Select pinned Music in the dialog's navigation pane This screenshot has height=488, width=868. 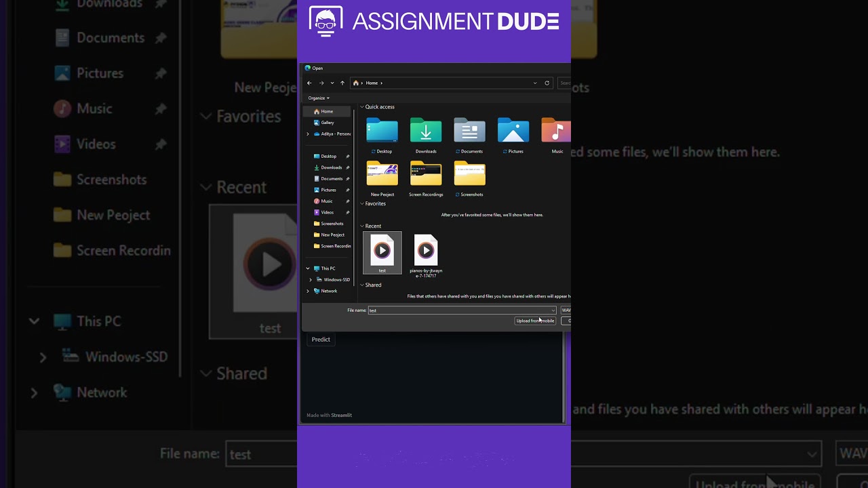pyautogui.click(x=327, y=201)
